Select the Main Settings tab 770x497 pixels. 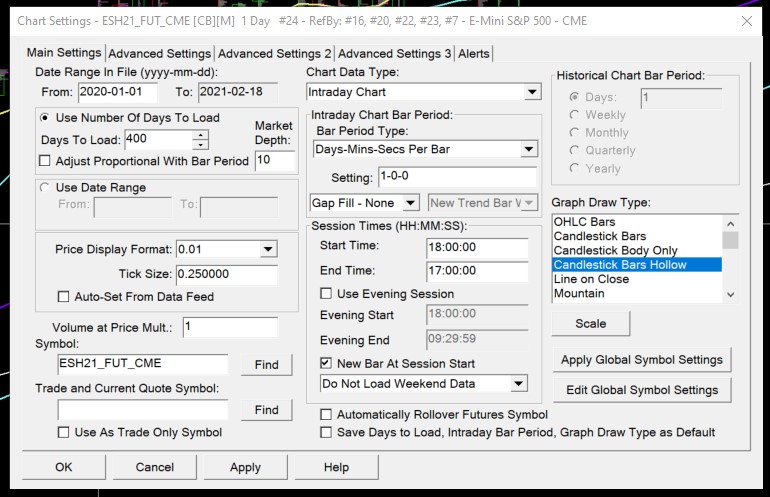click(64, 53)
